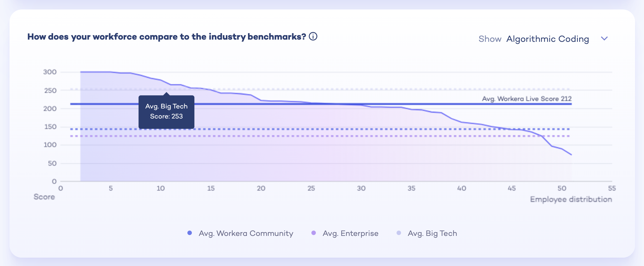Toggle the Avg. Enterprise legend entry
Image resolution: width=644 pixels, height=266 pixels.
(x=350, y=233)
